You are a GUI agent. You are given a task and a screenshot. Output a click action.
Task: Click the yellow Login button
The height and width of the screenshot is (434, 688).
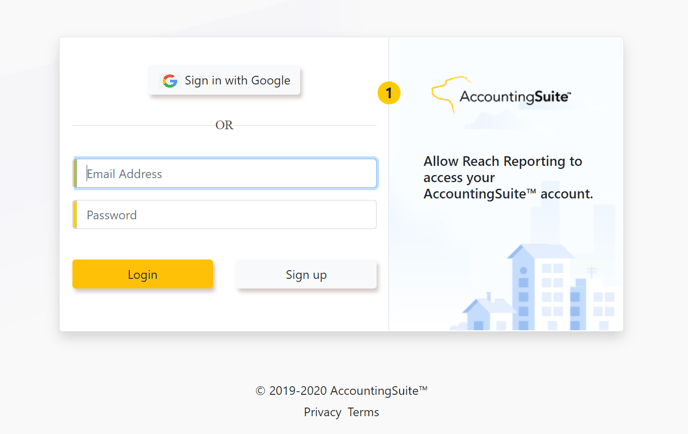point(143,274)
